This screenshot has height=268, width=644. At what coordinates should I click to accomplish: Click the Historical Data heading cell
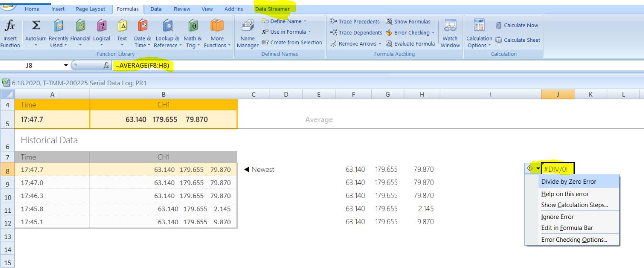[49, 140]
